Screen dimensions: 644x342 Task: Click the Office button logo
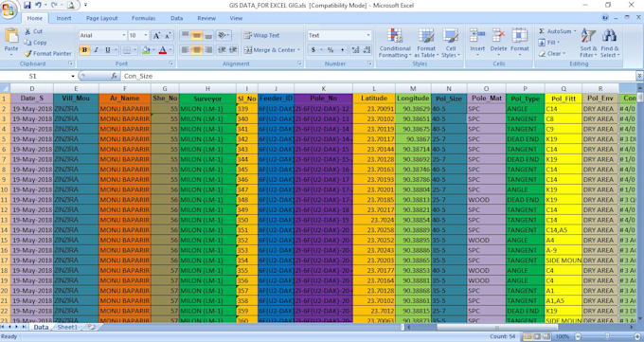tap(9, 9)
